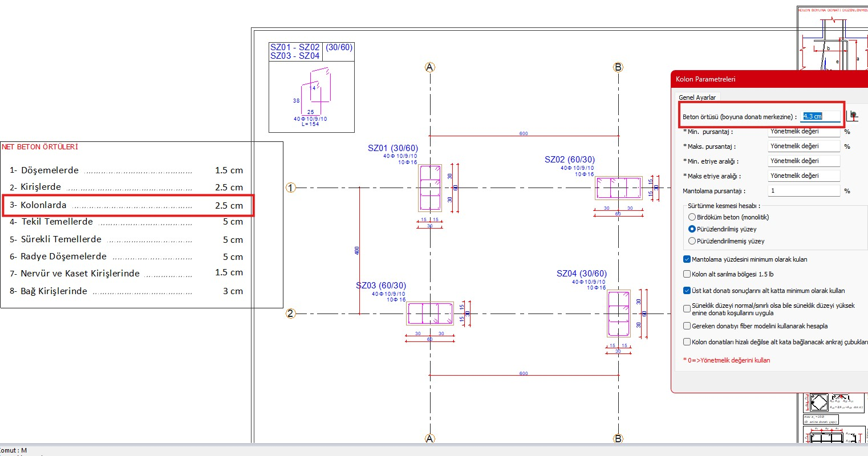Select the SZ02 column section drawing
Viewport: 868px width, 456px height.
coord(619,188)
